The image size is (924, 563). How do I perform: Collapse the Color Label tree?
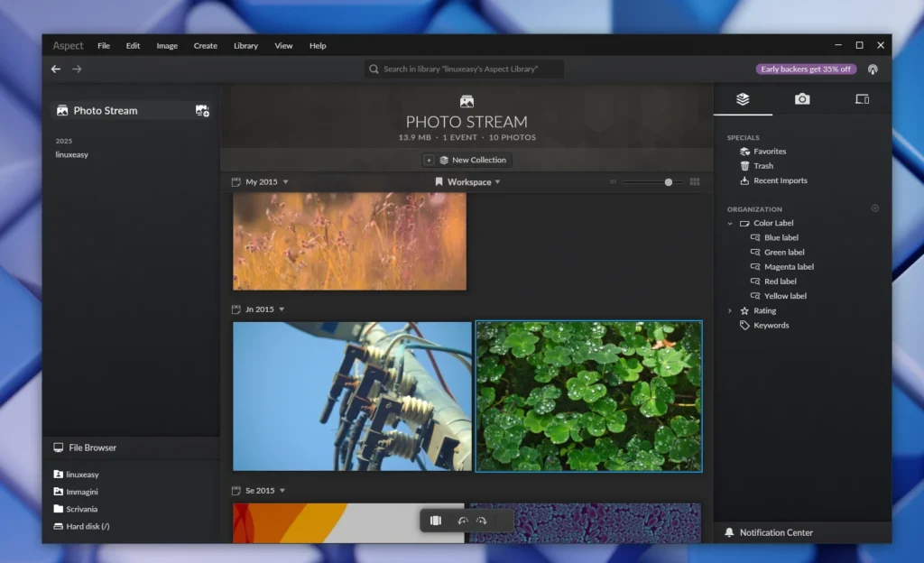click(x=730, y=223)
